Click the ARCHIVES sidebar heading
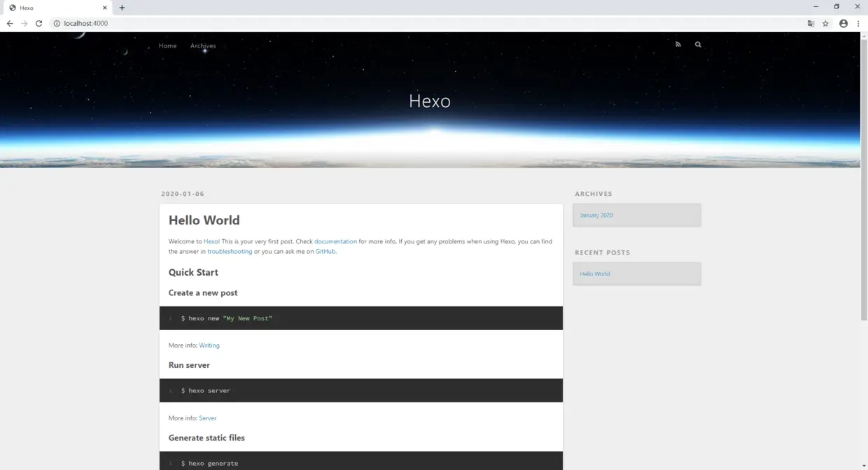Viewport: 868px width, 470px height. point(594,194)
